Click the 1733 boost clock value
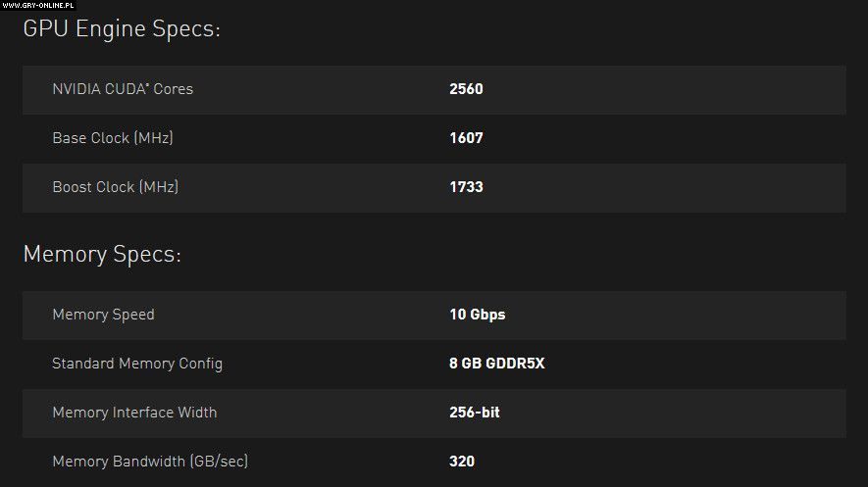Image resolution: width=868 pixels, height=487 pixels. click(x=466, y=187)
